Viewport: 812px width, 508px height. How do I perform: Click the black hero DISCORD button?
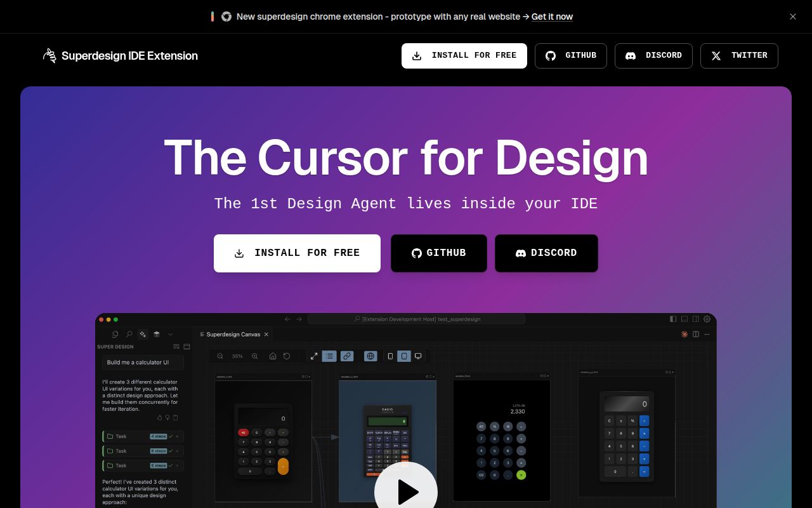pos(546,253)
